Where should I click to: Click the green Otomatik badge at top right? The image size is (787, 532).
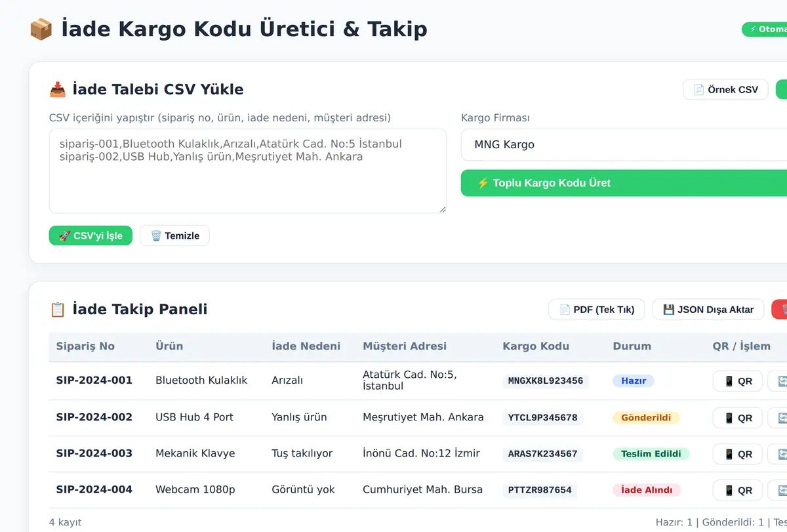coord(765,30)
